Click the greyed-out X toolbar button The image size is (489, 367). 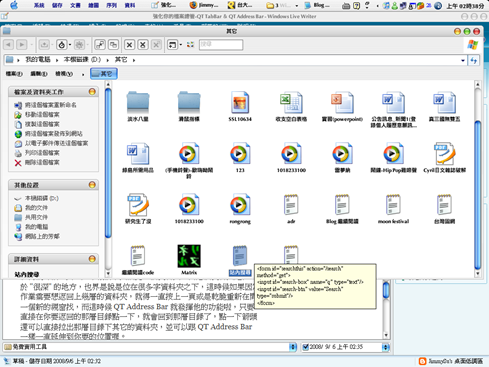pos(156,45)
